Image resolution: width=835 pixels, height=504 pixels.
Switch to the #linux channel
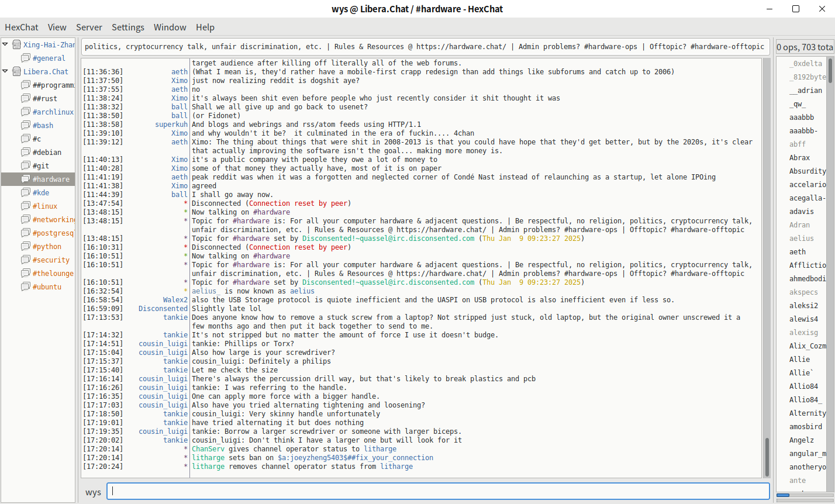[45, 206]
